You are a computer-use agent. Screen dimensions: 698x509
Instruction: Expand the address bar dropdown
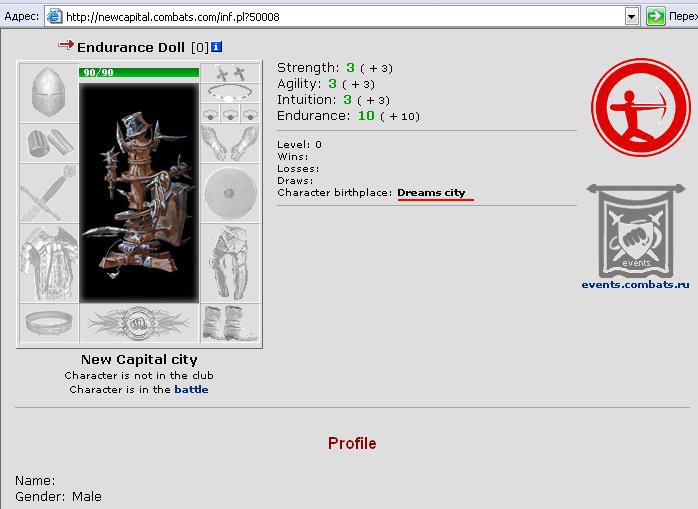tap(631, 17)
